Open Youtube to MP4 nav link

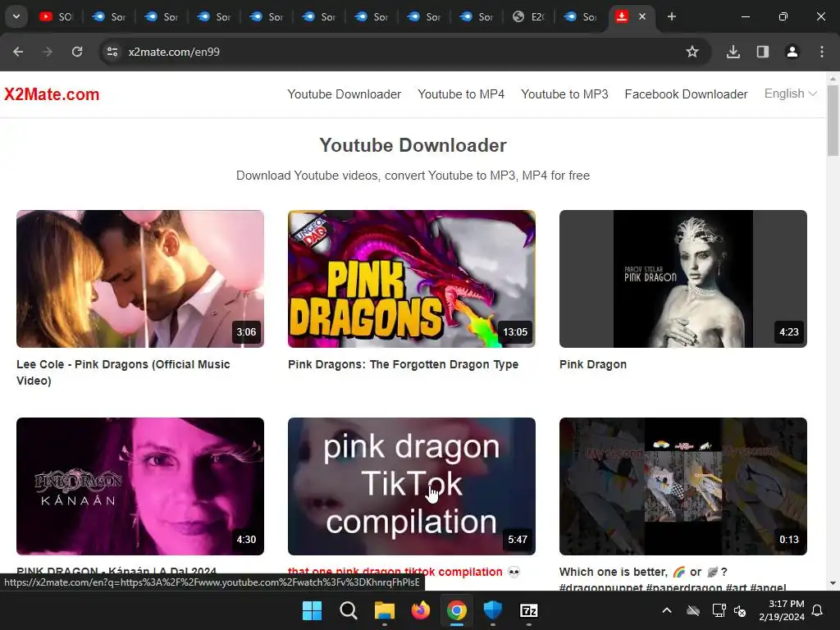click(x=461, y=94)
